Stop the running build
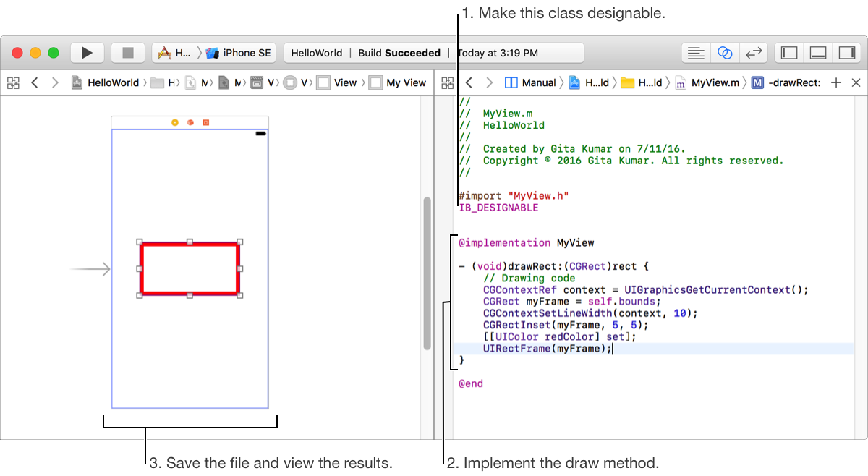 128,53
